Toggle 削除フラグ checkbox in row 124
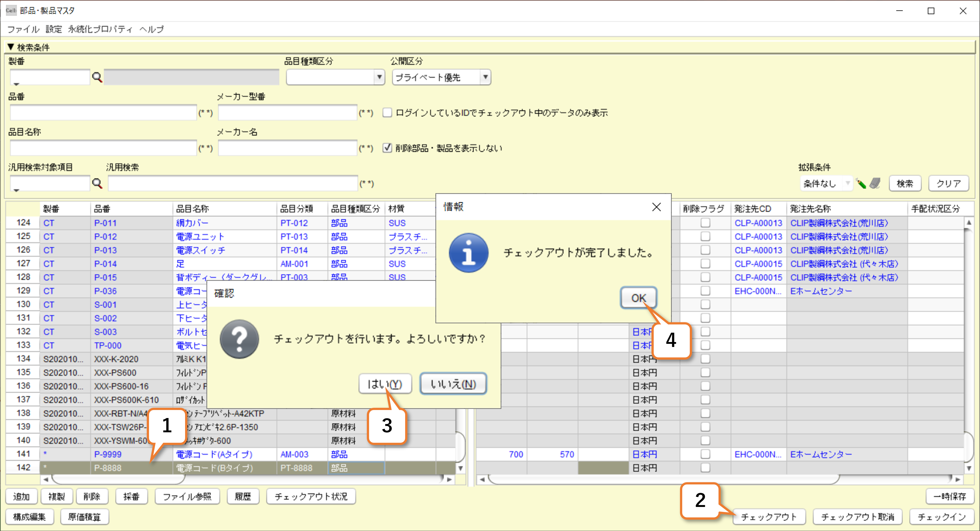The width and height of the screenshot is (980, 531). point(705,223)
